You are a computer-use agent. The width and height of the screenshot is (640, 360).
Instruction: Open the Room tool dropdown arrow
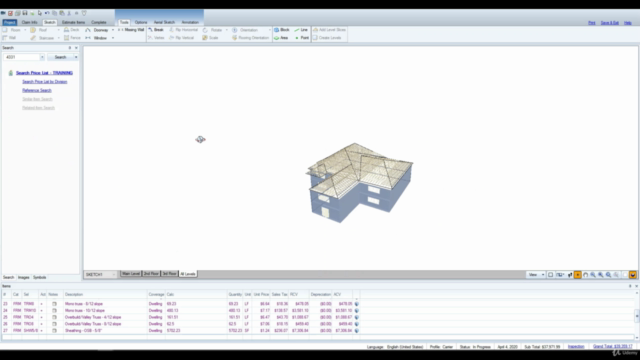point(25,30)
